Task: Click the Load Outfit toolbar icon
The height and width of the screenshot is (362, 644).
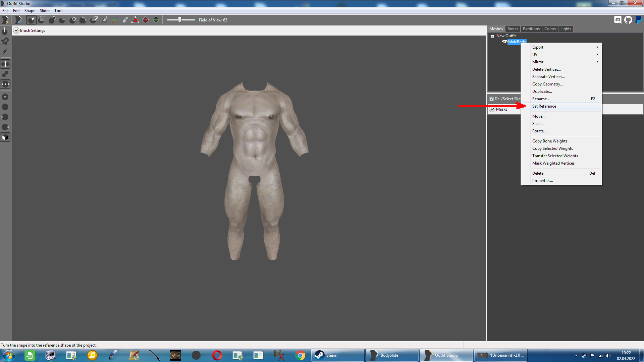Action: (x=18, y=20)
